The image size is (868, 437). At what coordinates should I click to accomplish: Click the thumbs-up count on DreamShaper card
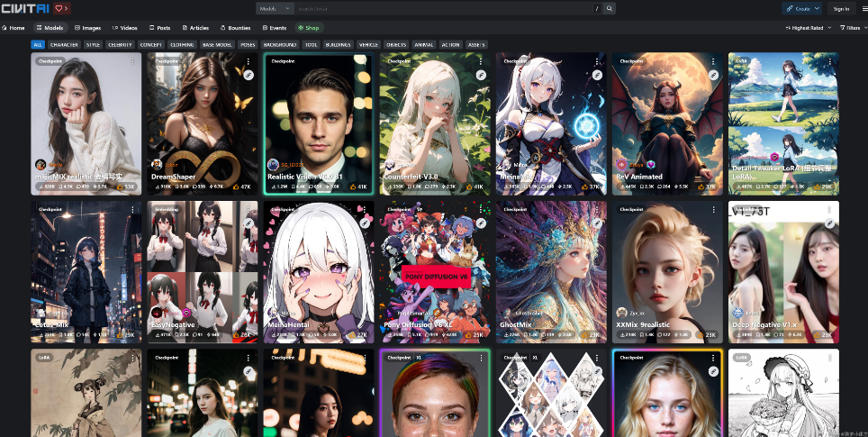click(243, 187)
